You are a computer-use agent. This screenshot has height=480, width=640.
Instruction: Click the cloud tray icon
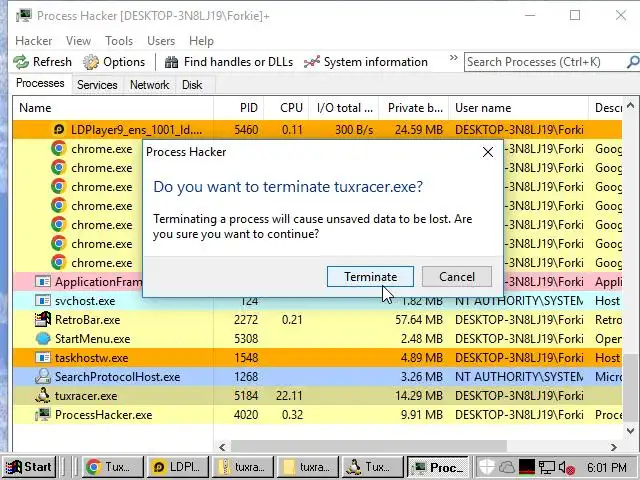click(x=506, y=467)
